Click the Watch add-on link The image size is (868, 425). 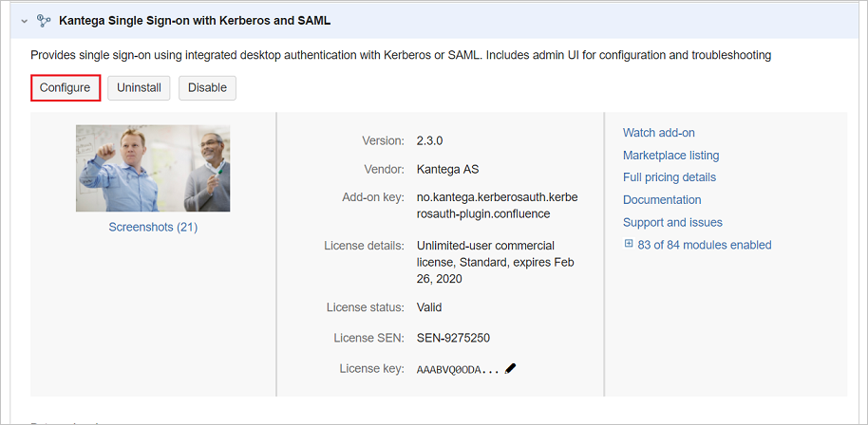pos(659,133)
